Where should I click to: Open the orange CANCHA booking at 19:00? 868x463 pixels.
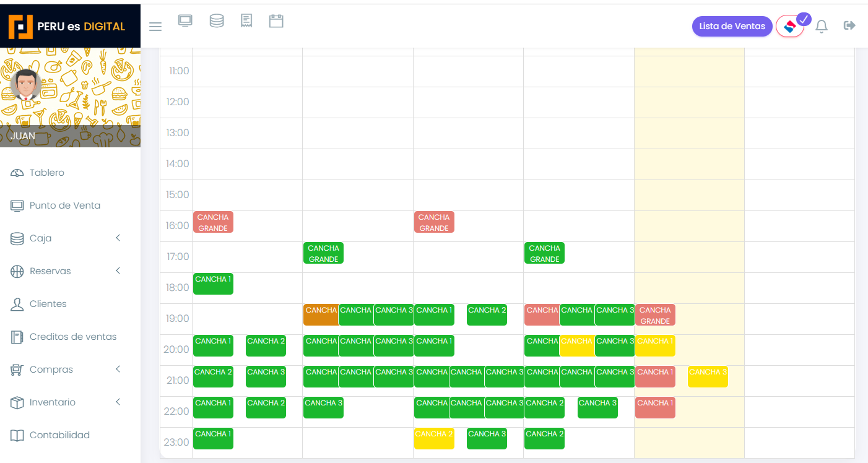tap(321, 315)
